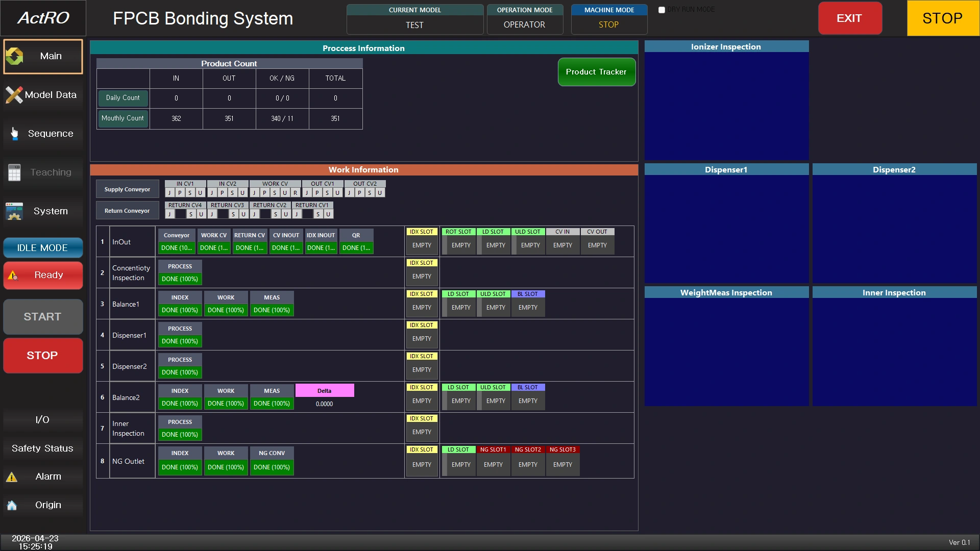Click the Balance1 MEAS DONE (100%) status
The height and width of the screenshot is (551, 980).
(272, 310)
